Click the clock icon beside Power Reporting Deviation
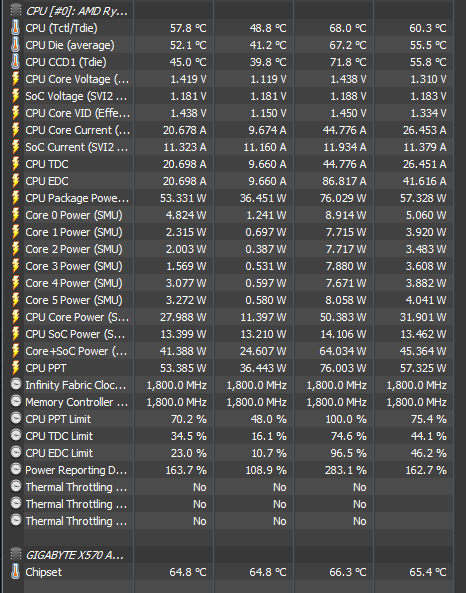This screenshot has height=593, width=466. (16, 469)
